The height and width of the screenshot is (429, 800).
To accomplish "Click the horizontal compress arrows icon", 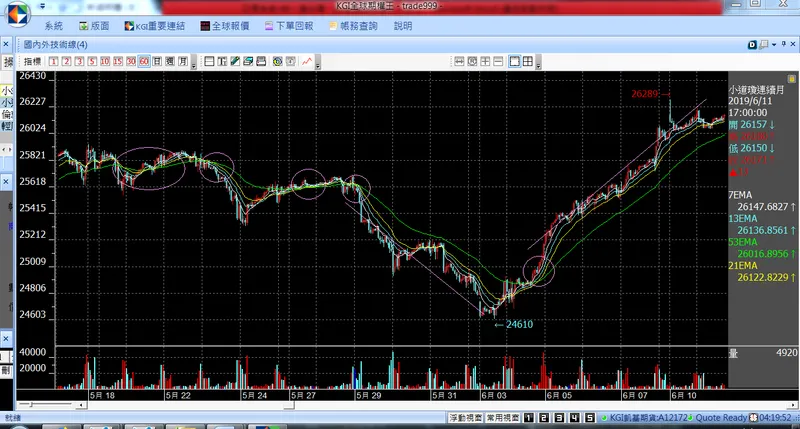I will pyautogui.click(x=459, y=62).
